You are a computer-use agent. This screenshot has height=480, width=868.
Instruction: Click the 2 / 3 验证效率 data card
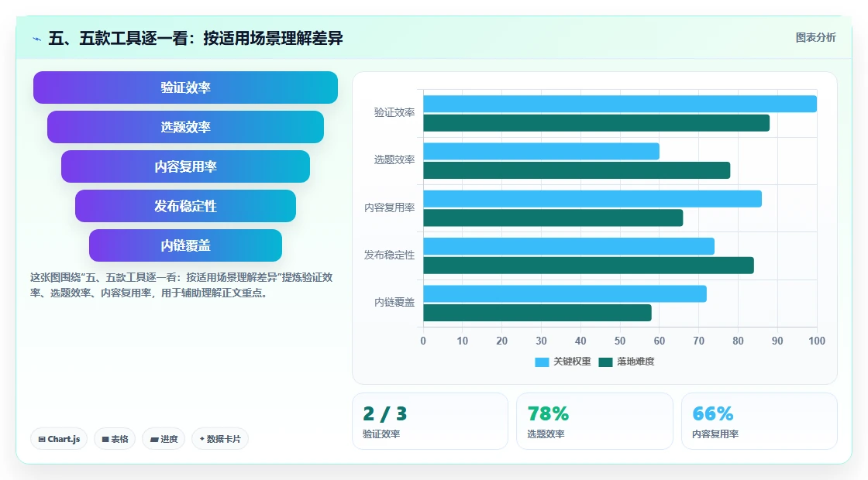click(x=430, y=421)
